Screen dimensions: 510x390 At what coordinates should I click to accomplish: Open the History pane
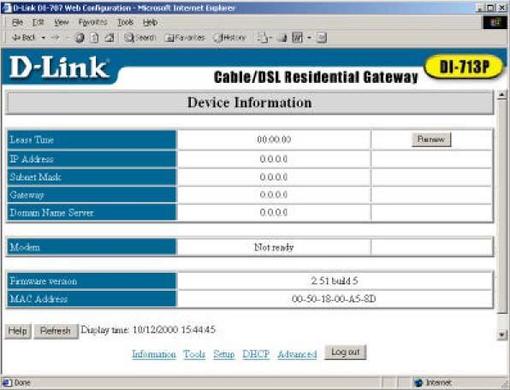(x=230, y=38)
